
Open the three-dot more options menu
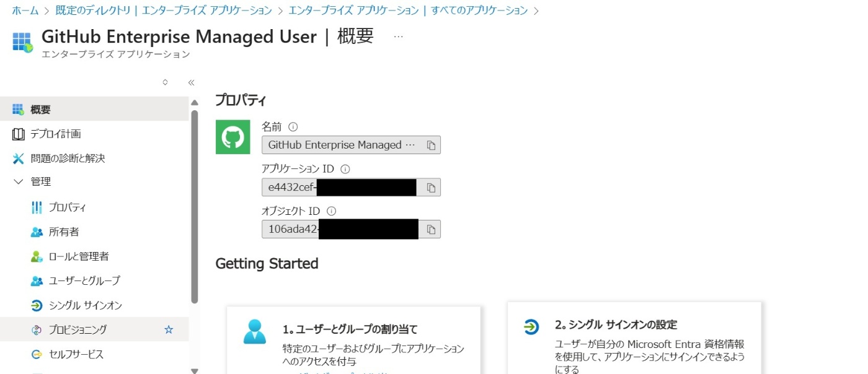click(x=399, y=37)
